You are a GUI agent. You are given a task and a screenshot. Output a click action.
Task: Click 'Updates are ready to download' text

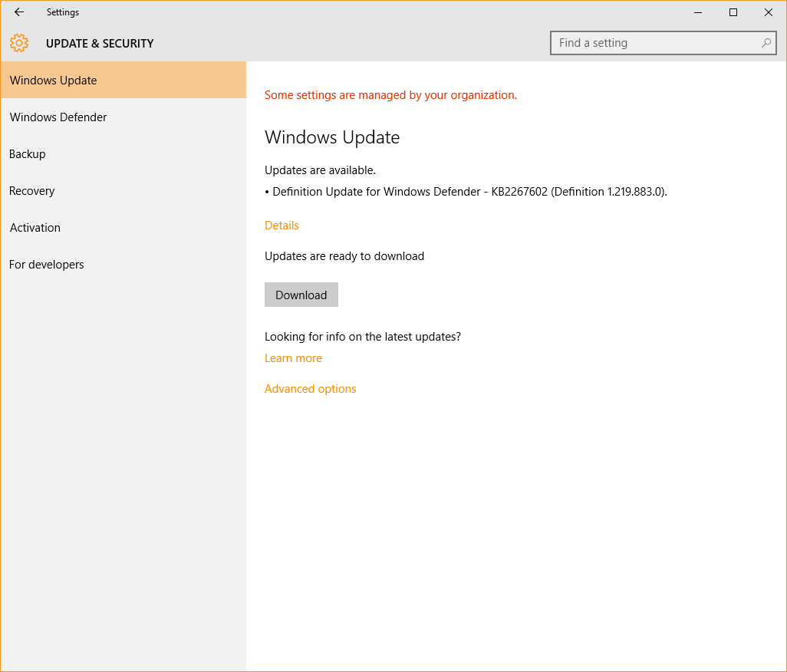[x=344, y=256]
